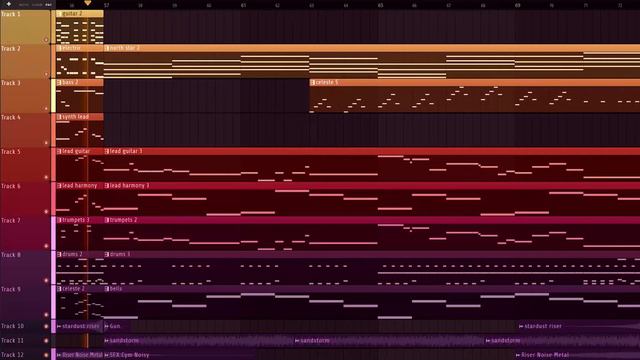Image resolution: width=640 pixels, height=360 pixels.
Task: Click bar 57 on the timeline ruler
Action: pyautogui.click(x=106, y=5)
